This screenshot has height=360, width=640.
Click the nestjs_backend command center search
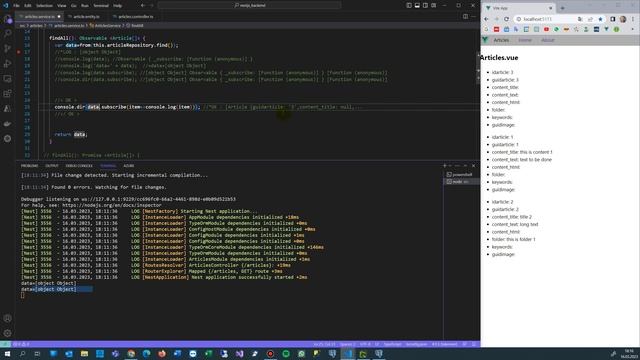click(249, 5)
